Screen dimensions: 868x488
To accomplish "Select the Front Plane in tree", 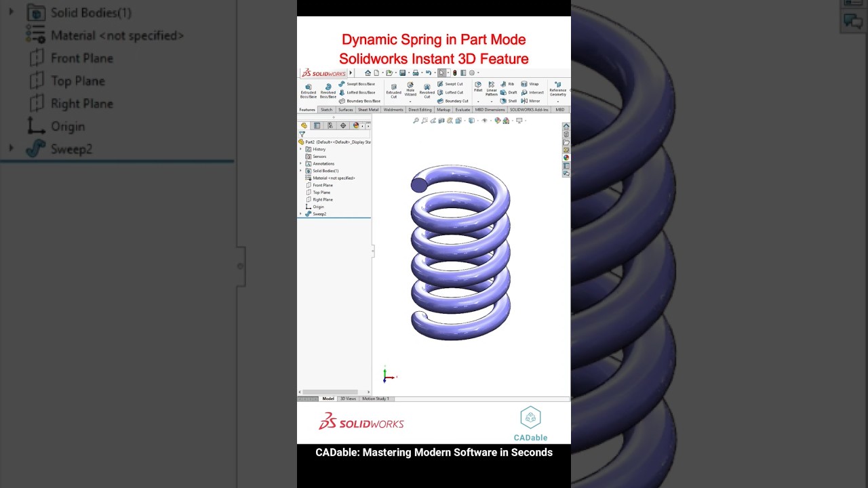I will [319, 185].
